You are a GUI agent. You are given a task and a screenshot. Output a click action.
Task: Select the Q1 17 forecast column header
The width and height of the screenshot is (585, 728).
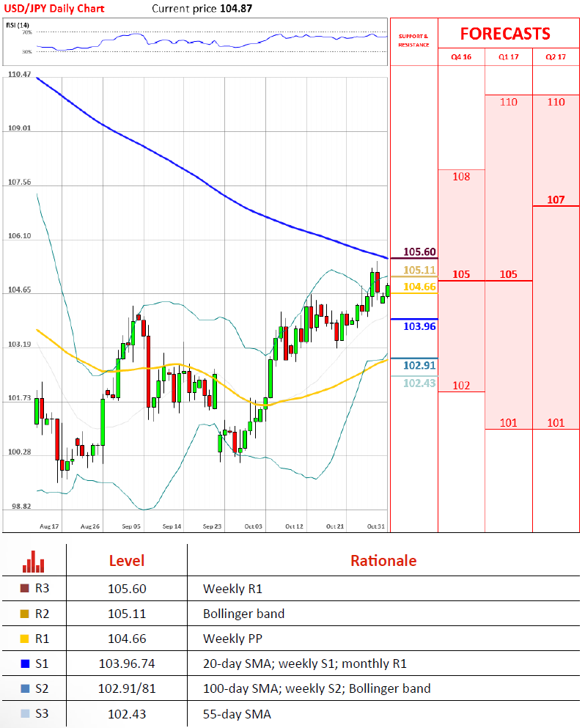(509, 57)
